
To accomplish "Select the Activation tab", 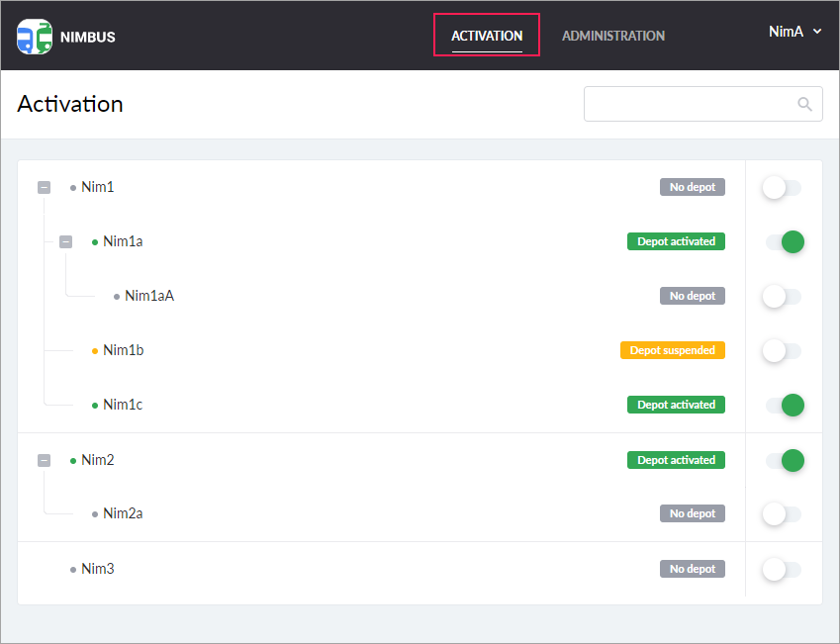I will (x=487, y=36).
